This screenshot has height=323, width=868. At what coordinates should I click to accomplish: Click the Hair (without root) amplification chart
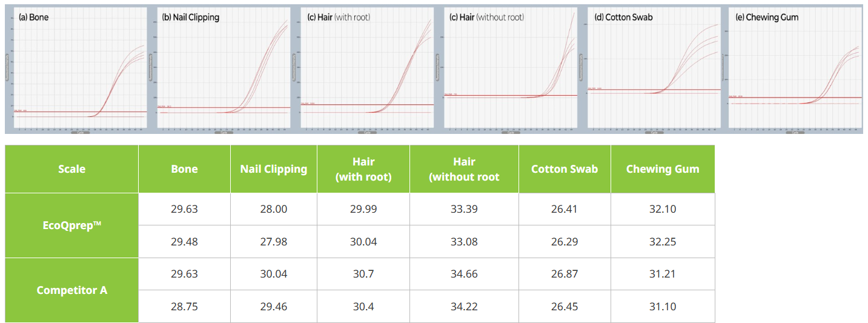tap(511, 69)
